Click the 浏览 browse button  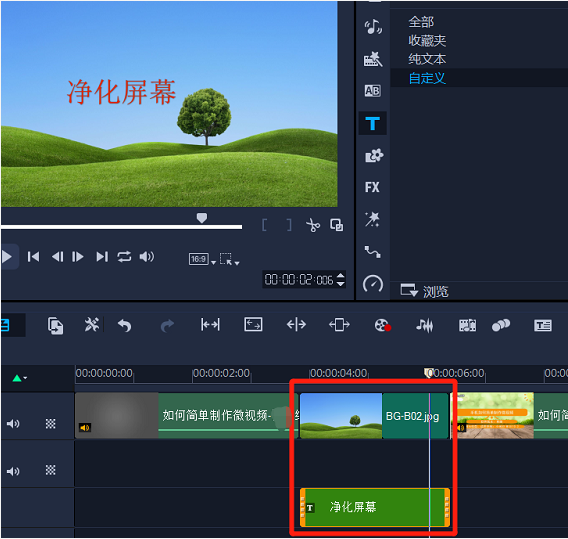tap(424, 291)
